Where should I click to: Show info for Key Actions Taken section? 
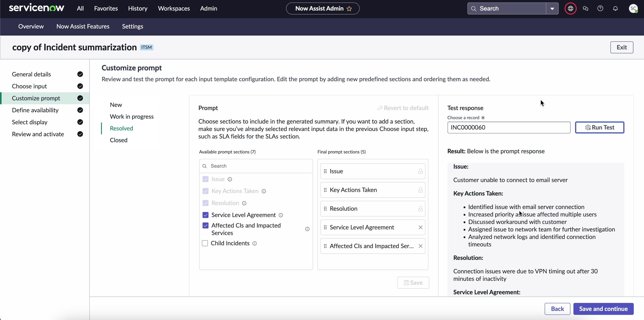pos(264,191)
